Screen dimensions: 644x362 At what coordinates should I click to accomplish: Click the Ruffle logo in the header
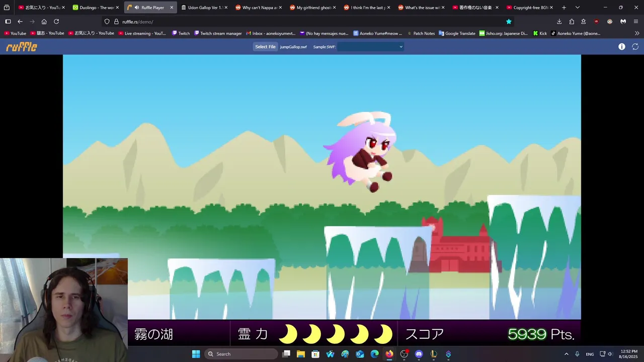[x=22, y=47]
